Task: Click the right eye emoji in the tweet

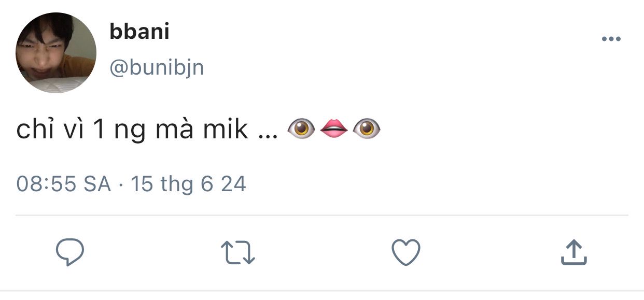Action: point(367,129)
